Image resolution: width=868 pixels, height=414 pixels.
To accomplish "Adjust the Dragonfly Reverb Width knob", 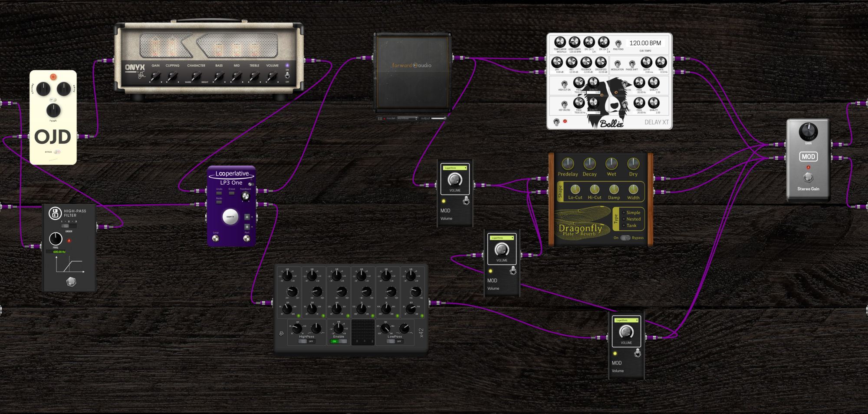I will (633, 189).
